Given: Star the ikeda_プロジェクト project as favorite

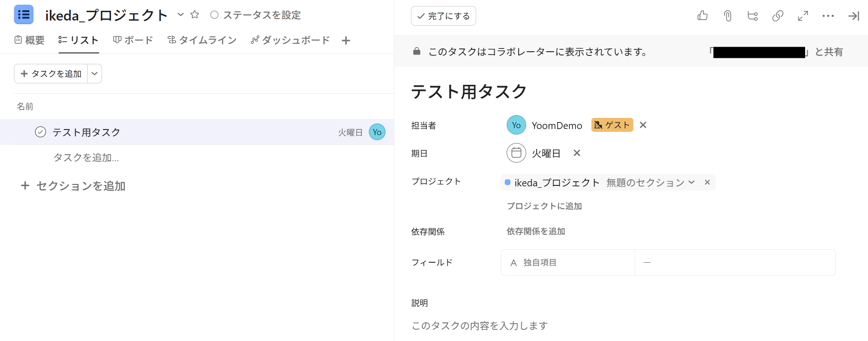Looking at the screenshot, I should pyautogui.click(x=195, y=15).
